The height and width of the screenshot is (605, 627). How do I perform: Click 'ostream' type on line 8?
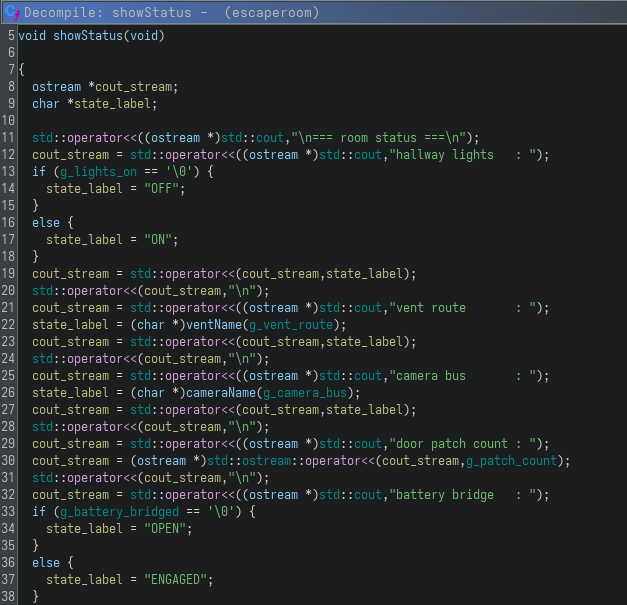(x=56, y=87)
